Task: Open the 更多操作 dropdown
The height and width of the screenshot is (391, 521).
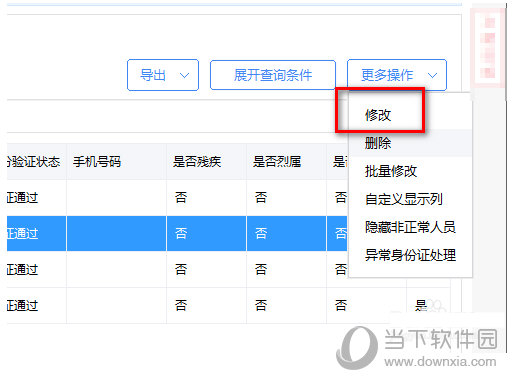Action: (397, 75)
